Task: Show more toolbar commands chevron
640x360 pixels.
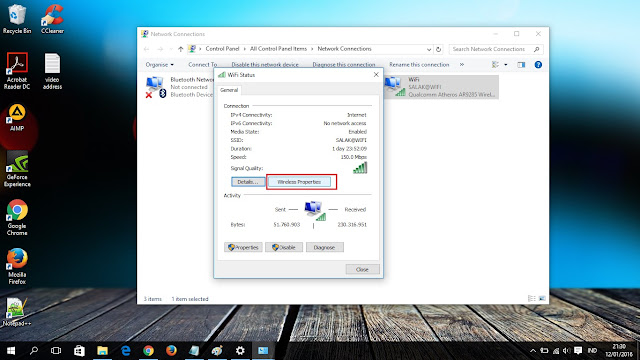Action: [x=462, y=64]
